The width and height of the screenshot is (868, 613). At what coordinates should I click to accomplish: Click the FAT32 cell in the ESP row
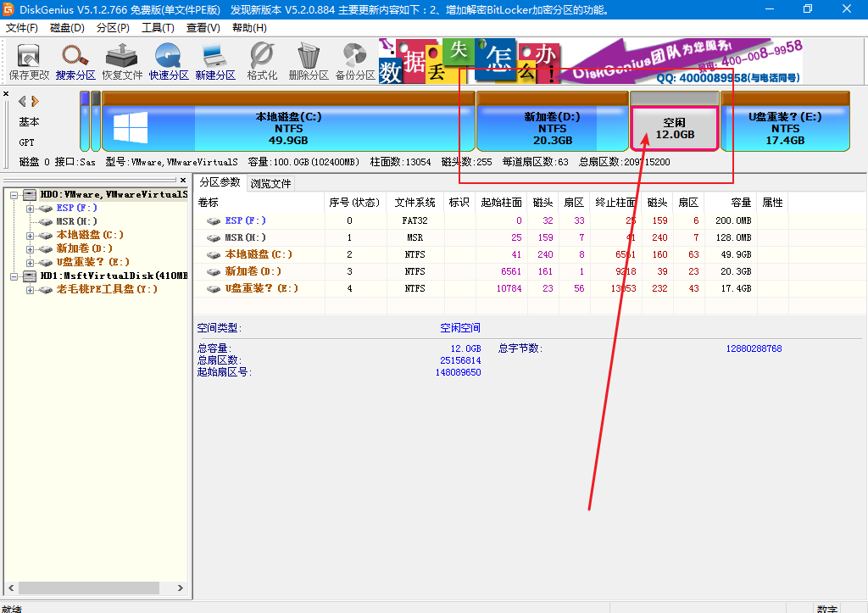click(x=415, y=220)
